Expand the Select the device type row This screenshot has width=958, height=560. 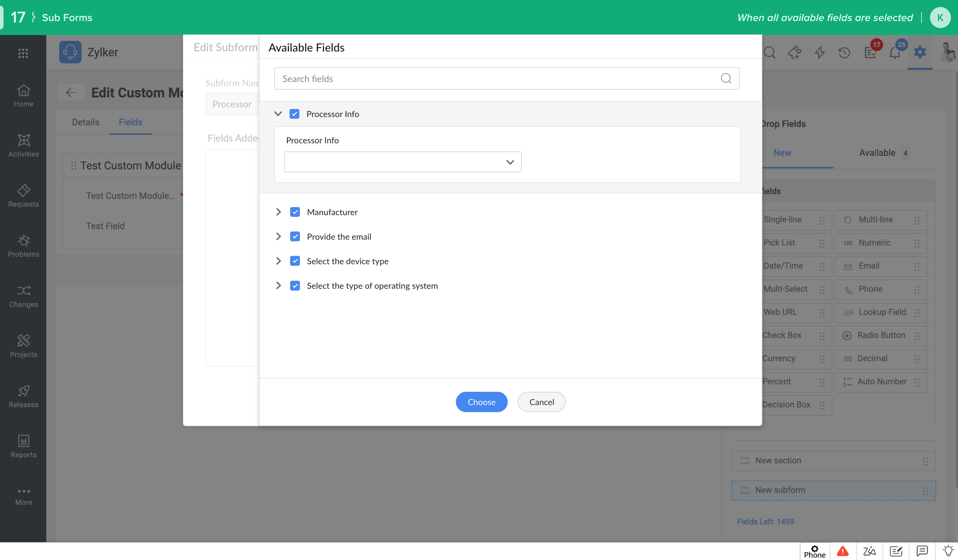[x=278, y=261]
